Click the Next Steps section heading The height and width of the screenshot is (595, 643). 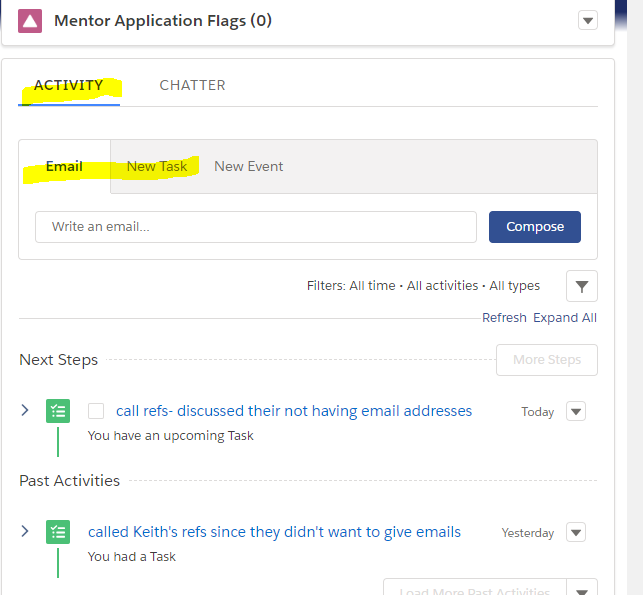(x=59, y=360)
